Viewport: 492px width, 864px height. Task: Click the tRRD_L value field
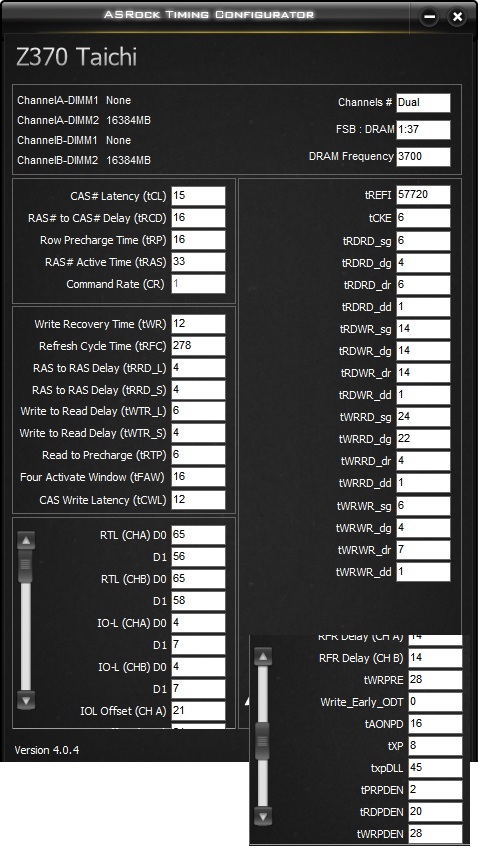tap(198, 368)
